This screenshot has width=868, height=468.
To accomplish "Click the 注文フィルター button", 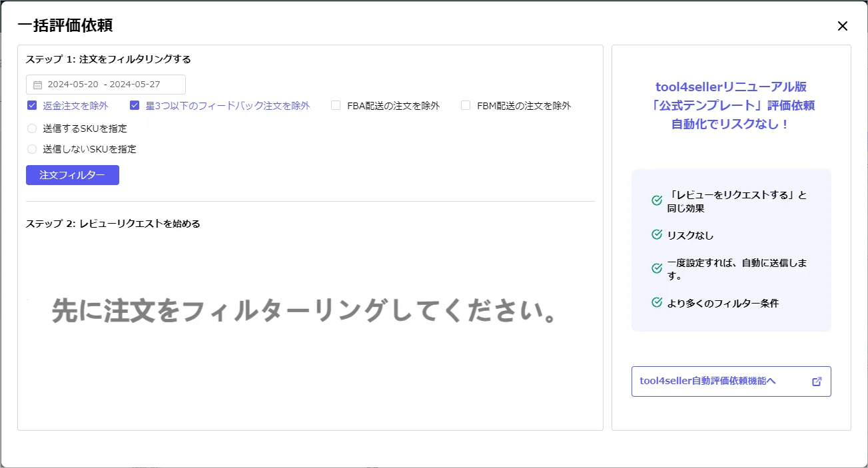I will click(x=73, y=175).
